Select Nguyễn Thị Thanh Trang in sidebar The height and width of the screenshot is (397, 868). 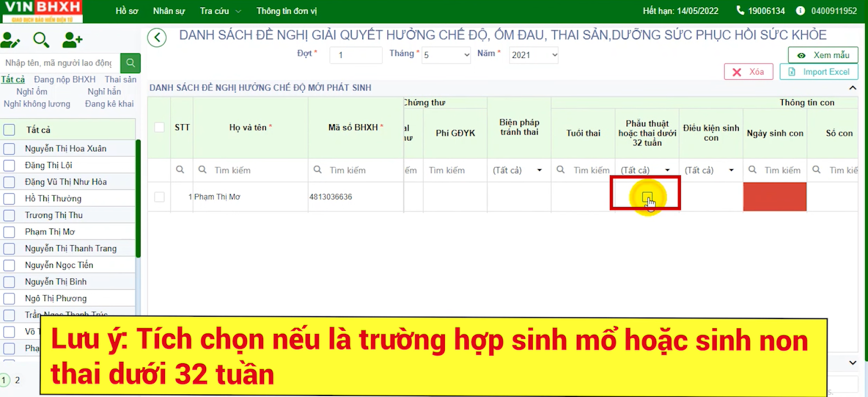click(71, 248)
